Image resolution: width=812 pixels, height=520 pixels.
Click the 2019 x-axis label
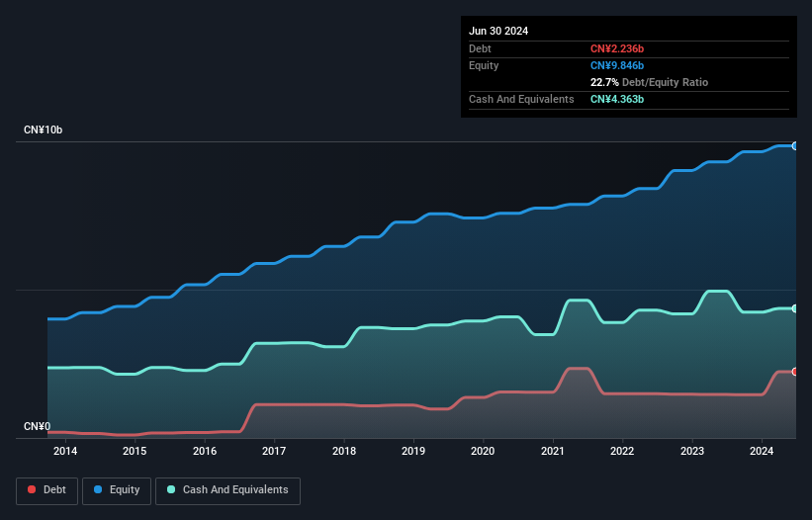413,451
